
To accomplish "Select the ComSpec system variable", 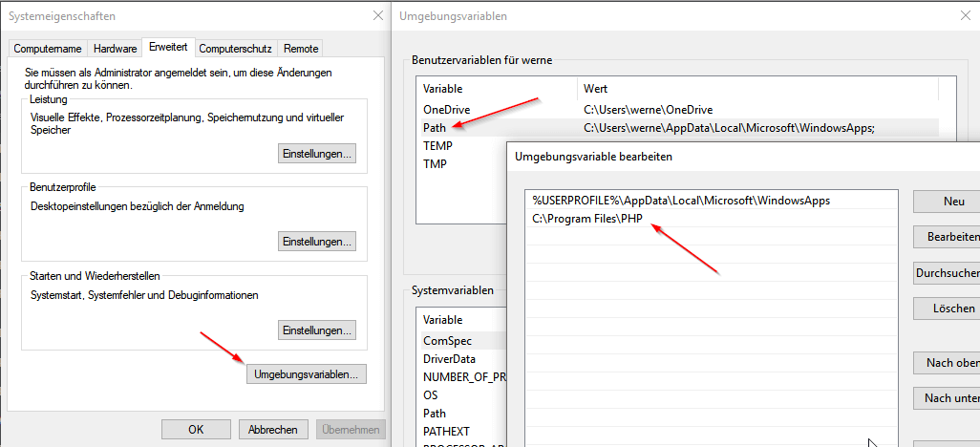I will [447, 340].
